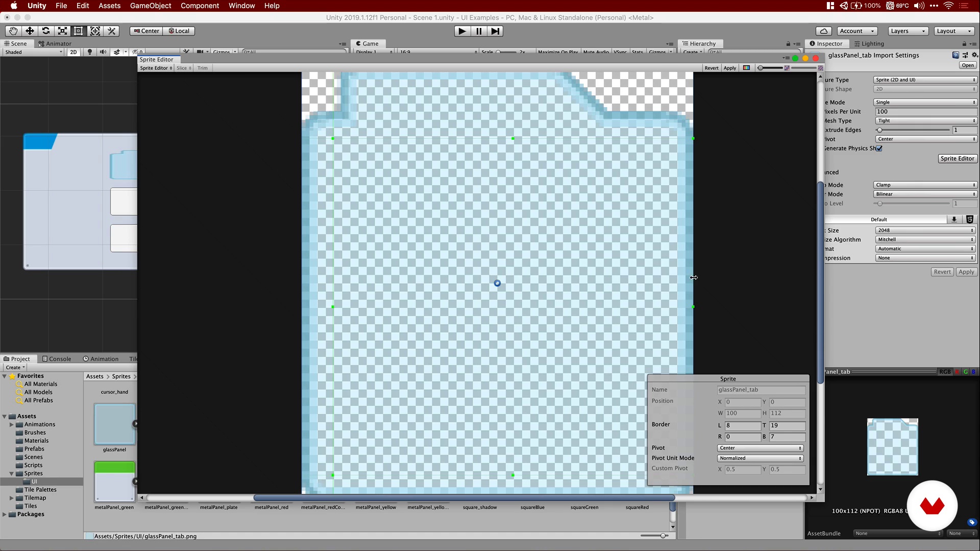Switch to the Game tab

click(x=367, y=44)
